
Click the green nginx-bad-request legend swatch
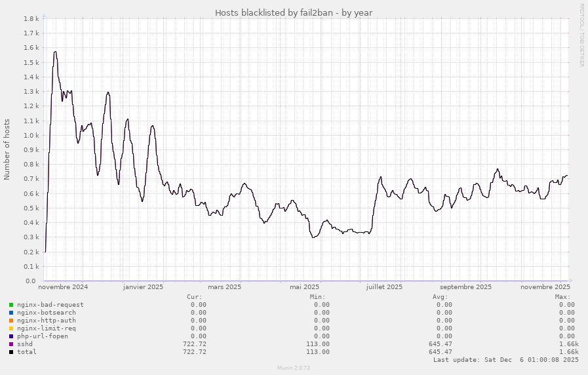coord(11,305)
